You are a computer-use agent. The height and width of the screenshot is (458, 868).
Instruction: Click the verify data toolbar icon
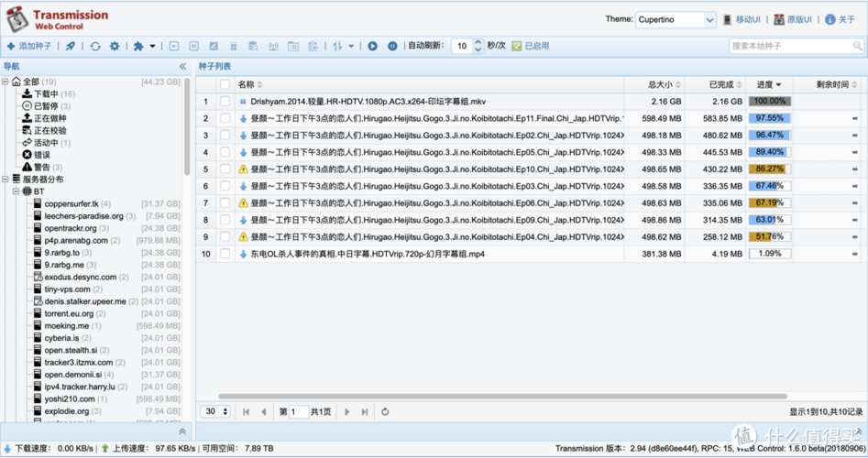[253, 46]
